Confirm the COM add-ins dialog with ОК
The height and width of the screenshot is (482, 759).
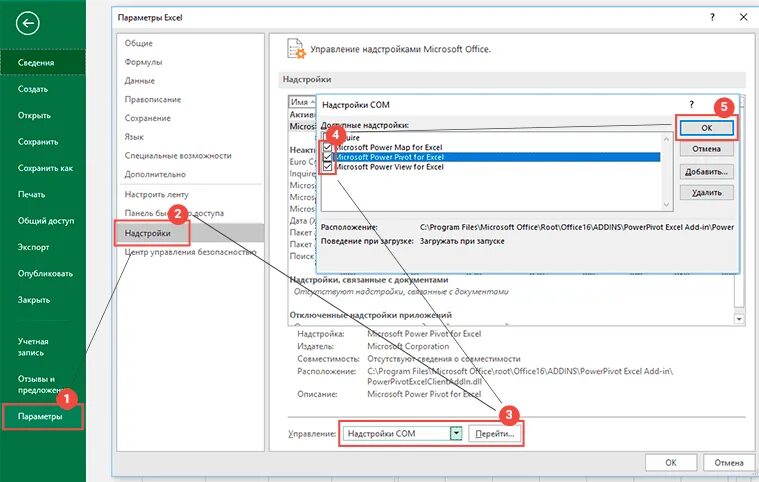(x=707, y=128)
